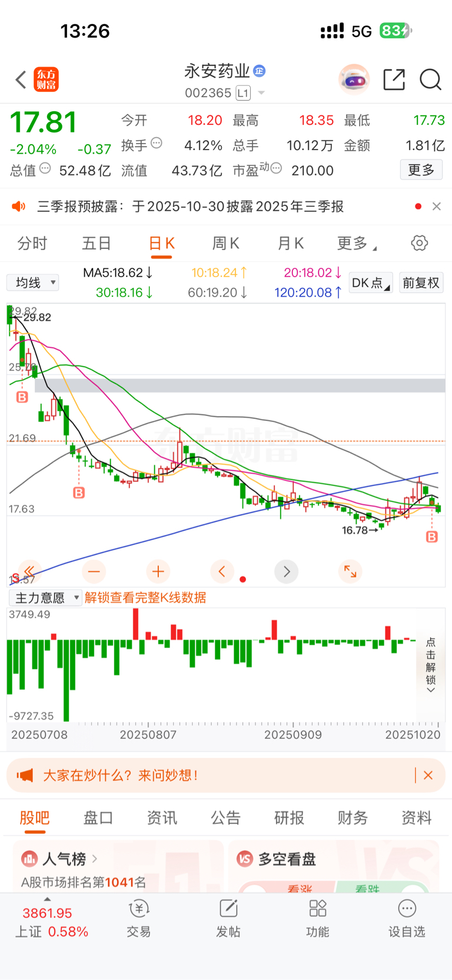Switch to 月K chart tab
Screen dimensions: 452x980
[x=290, y=244]
